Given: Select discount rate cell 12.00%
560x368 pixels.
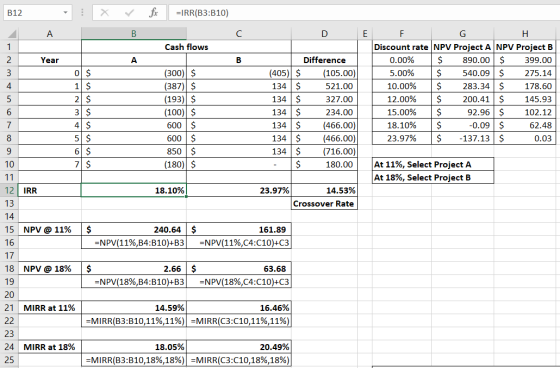Looking at the screenshot, I should click(x=402, y=99).
